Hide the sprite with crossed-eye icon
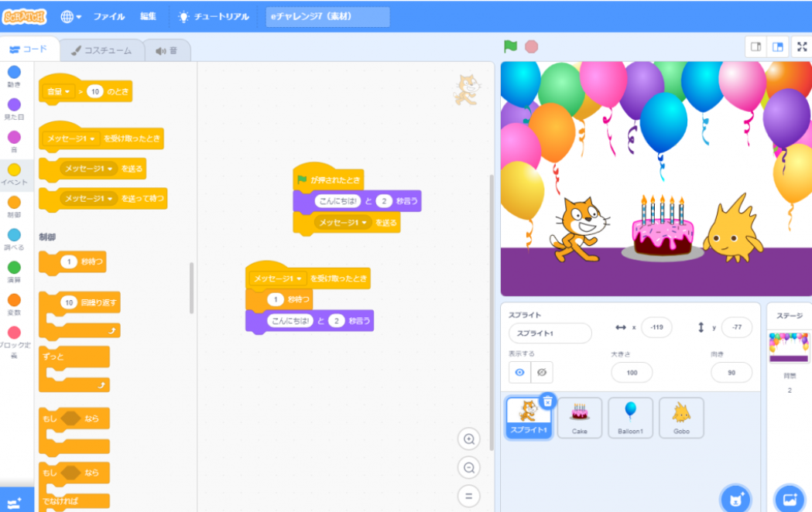Viewport: 812px width, 512px height. click(542, 372)
